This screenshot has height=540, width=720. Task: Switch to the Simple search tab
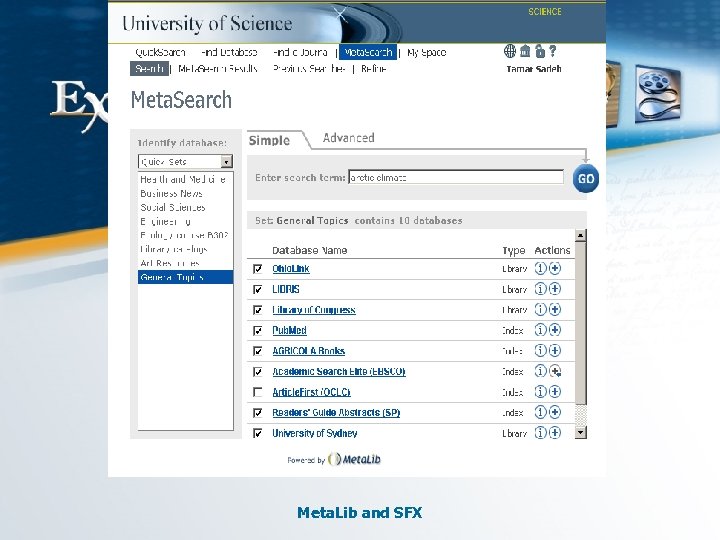269,141
